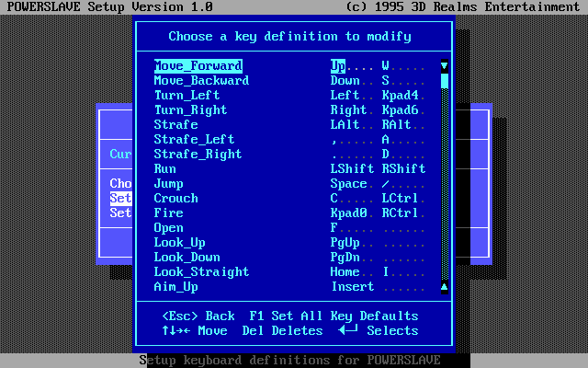Screen dimensions: 588x368
Task: Select the Strafe_Right entry
Action: 198,155
